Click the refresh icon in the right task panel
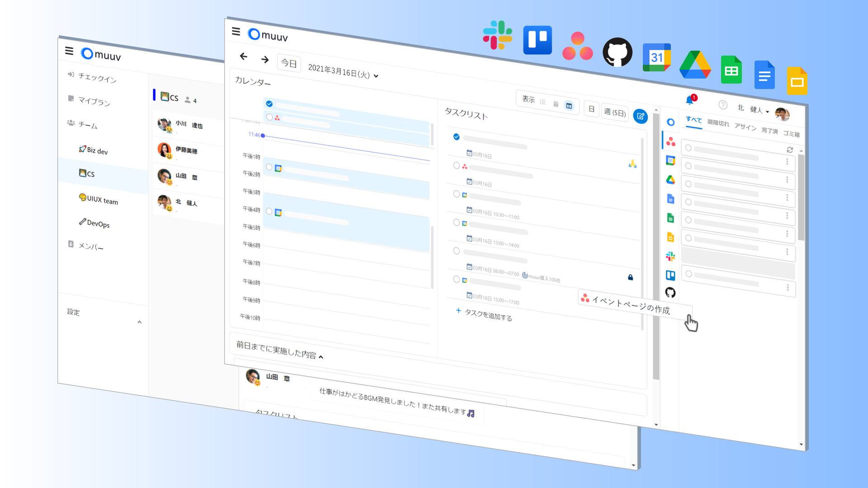Viewport: 868px width, 488px height. point(790,150)
